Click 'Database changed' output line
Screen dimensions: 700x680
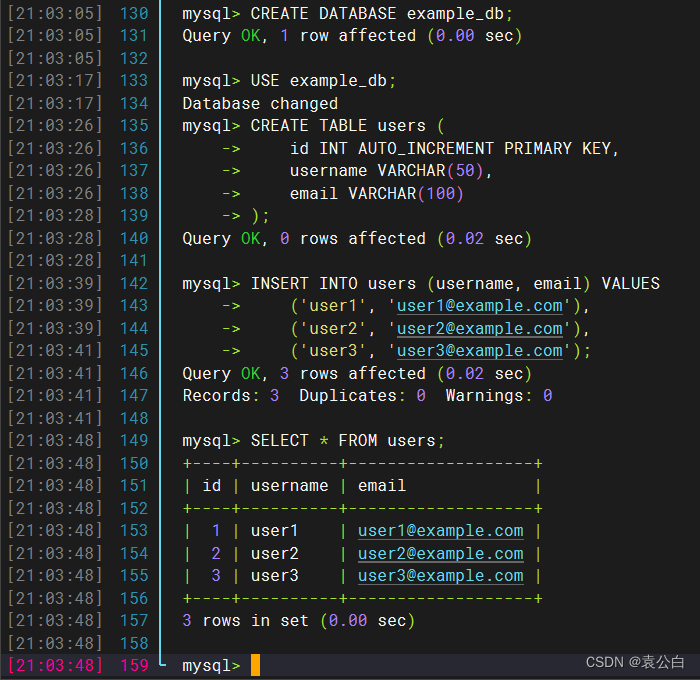260,104
